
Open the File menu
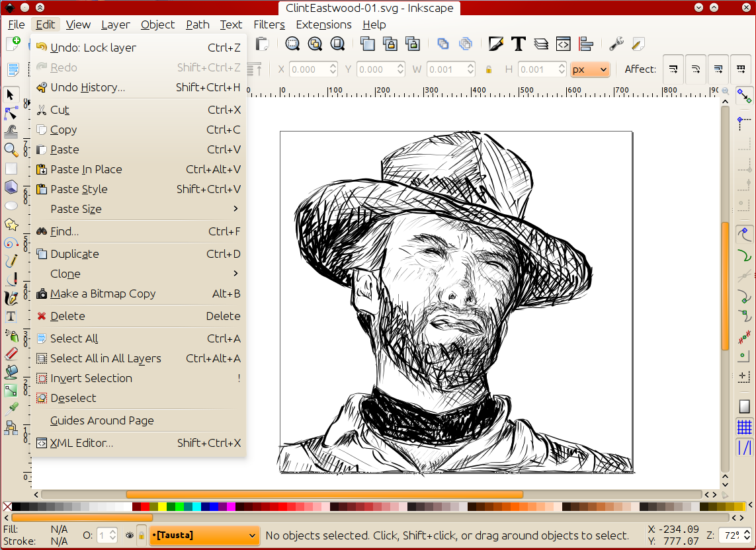16,24
